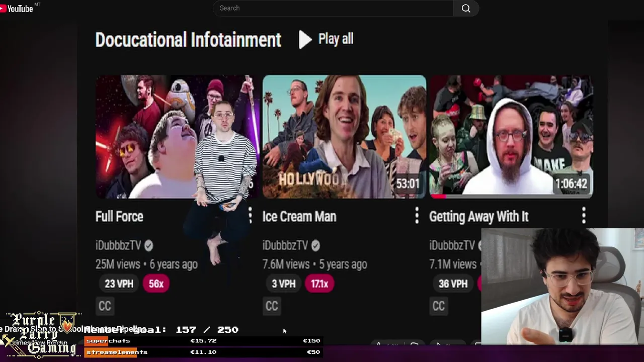Screen dimensions: 644x362
Task: Click the '25M views • 6 years ago' text
Action: tap(146, 264)
